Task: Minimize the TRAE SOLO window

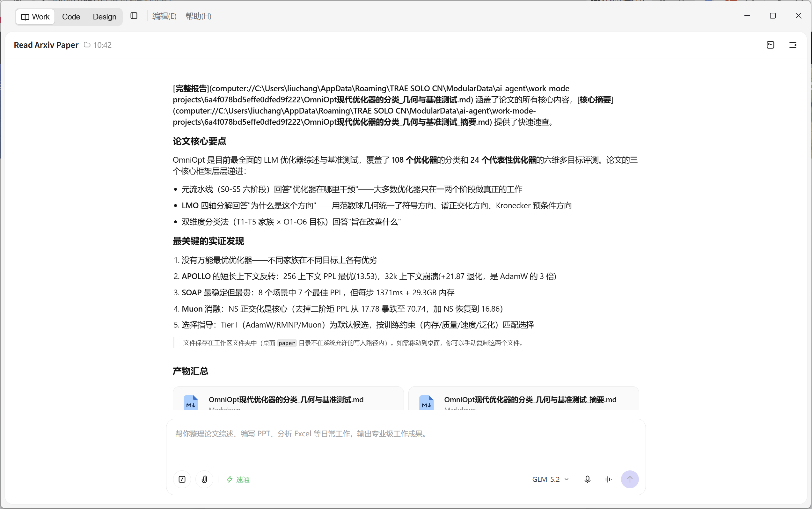Action: pyautogui.click(x=747, y=16)
